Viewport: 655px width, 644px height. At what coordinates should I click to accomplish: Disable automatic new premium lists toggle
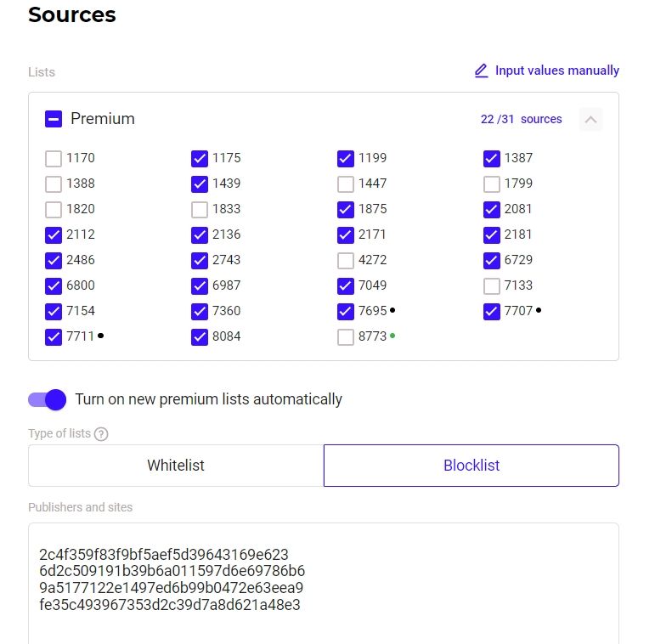(x=47, y=399)
